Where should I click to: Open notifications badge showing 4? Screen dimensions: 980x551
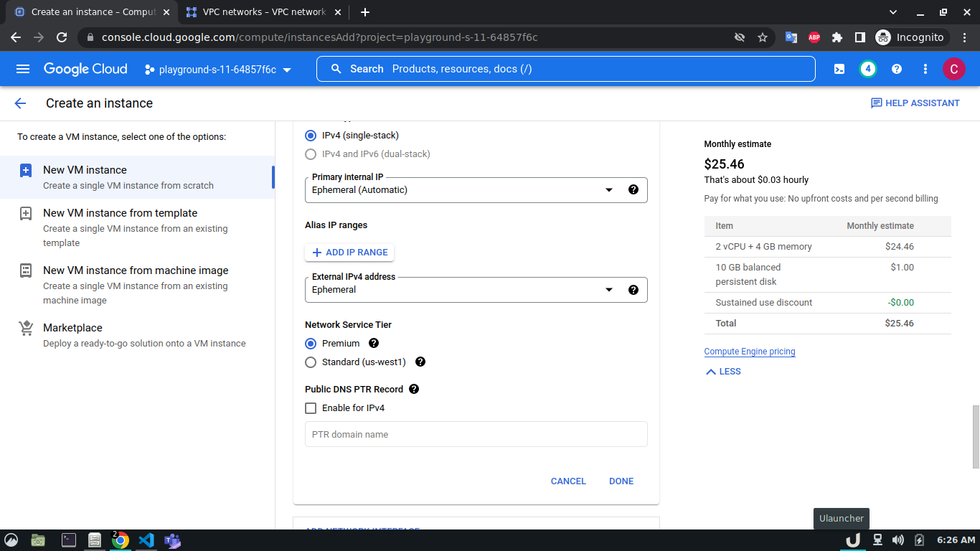click(x=868, y=69)
